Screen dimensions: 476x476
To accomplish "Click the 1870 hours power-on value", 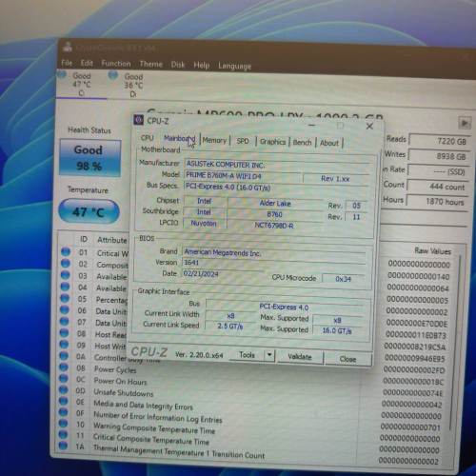I will (436, 202).
